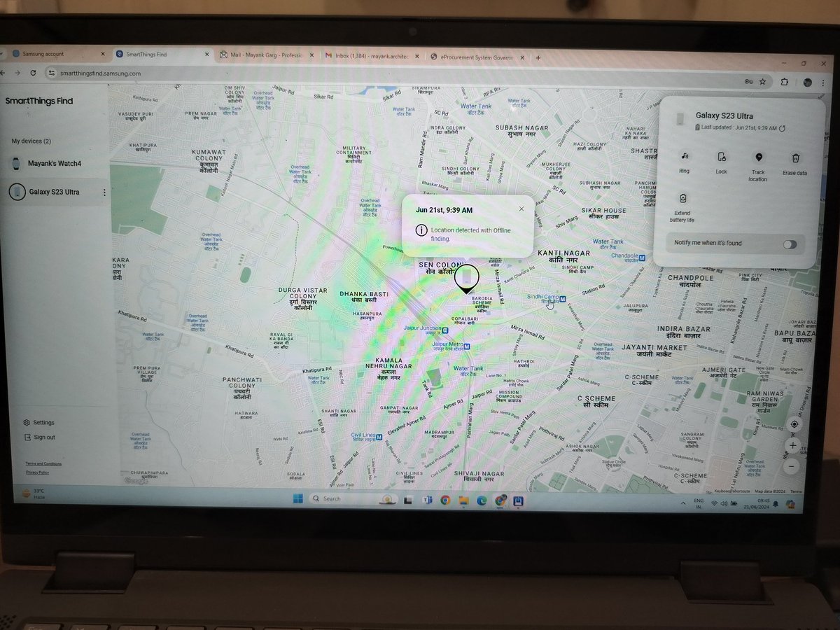Open more options for Galaxy S23 Ultra
The image size is (840, 630).
point(104,192)
